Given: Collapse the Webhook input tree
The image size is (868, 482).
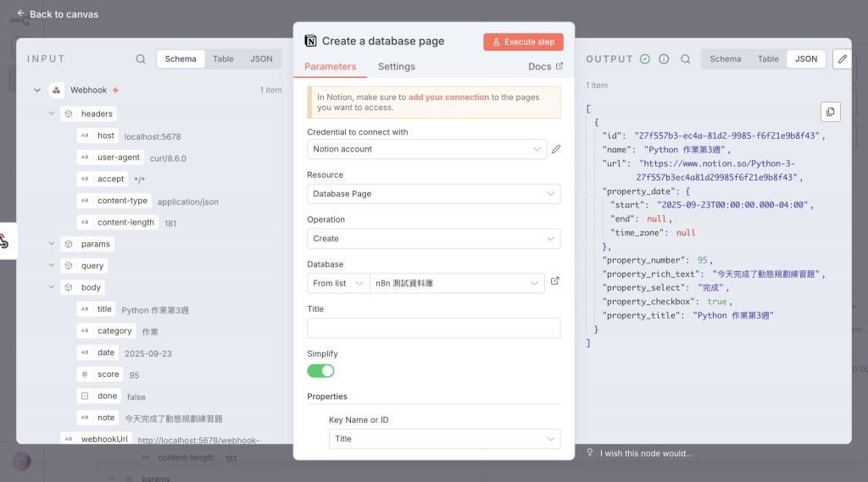Looking at the screenshot, I should [x=37, y=90].
